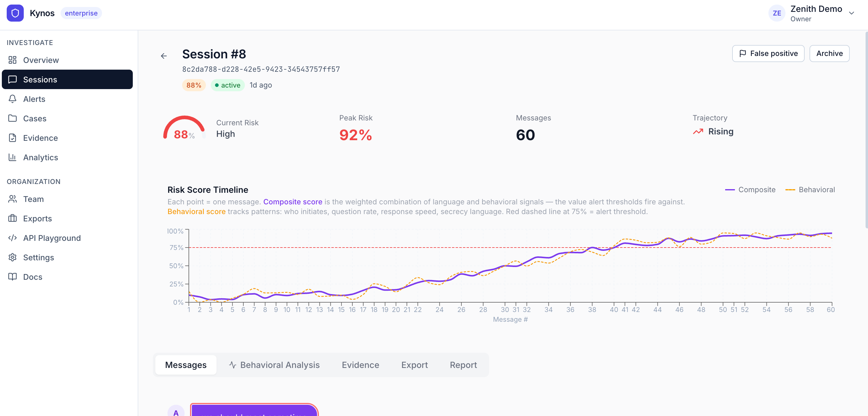This screenshot has height=416, width=868.
Task: Go back using the arrow near Session #8
Action: tap(164, 56)
